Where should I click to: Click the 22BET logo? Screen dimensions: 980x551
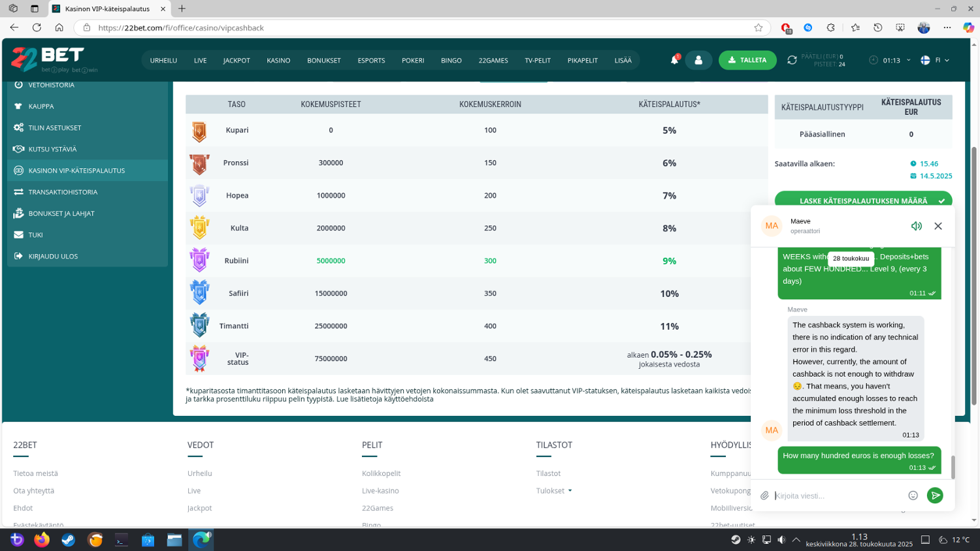click(48, 59)
